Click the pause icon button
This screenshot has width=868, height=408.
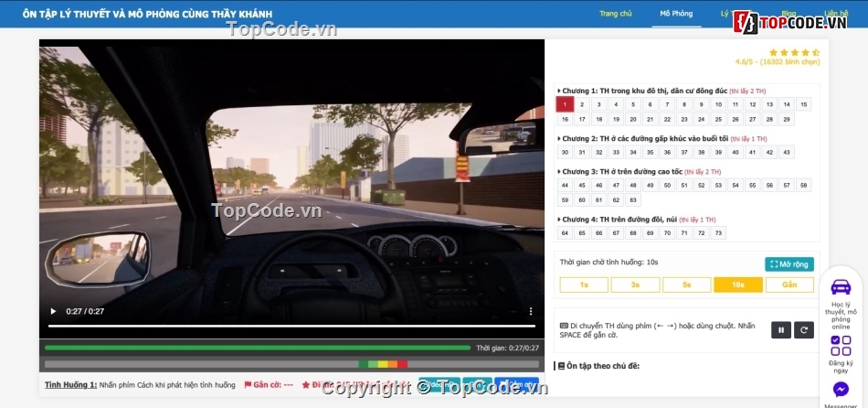point(780,330)
